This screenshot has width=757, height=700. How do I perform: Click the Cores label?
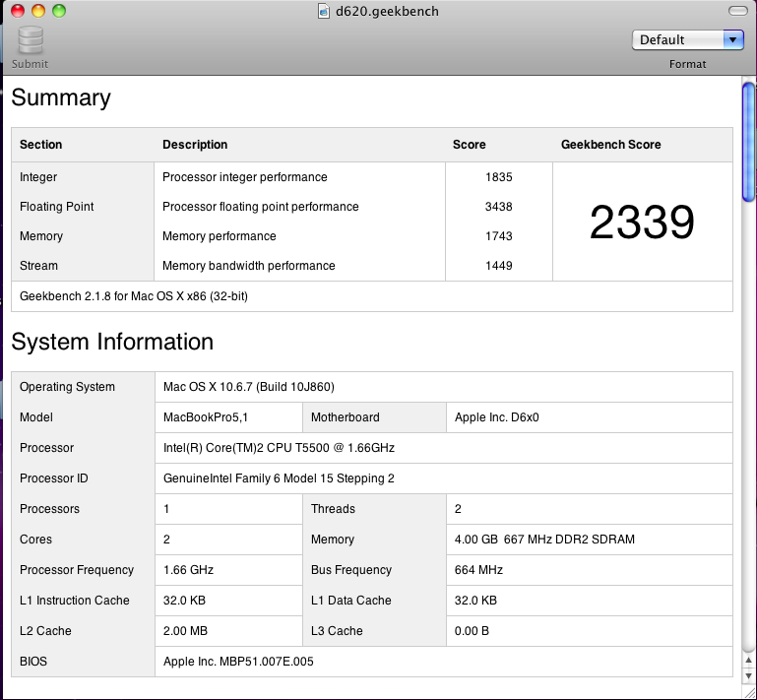(x=35, y=540)
